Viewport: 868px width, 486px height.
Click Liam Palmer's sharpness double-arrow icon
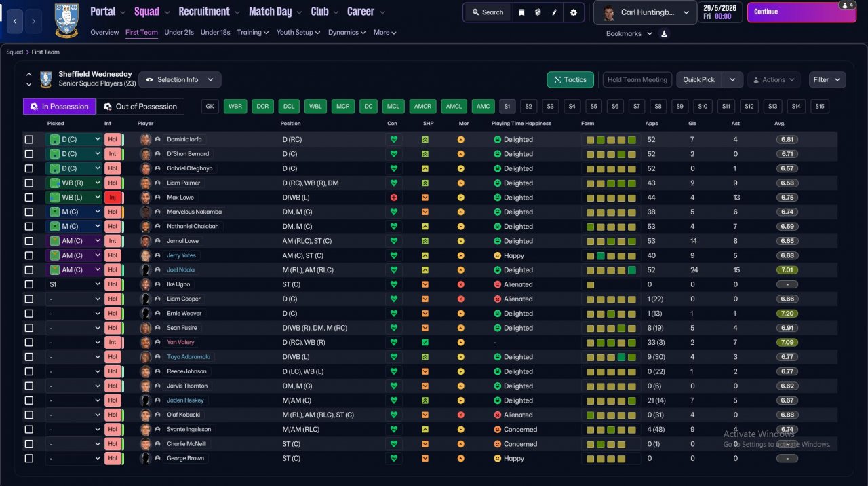pyautogui.click(x=425, y=183)
